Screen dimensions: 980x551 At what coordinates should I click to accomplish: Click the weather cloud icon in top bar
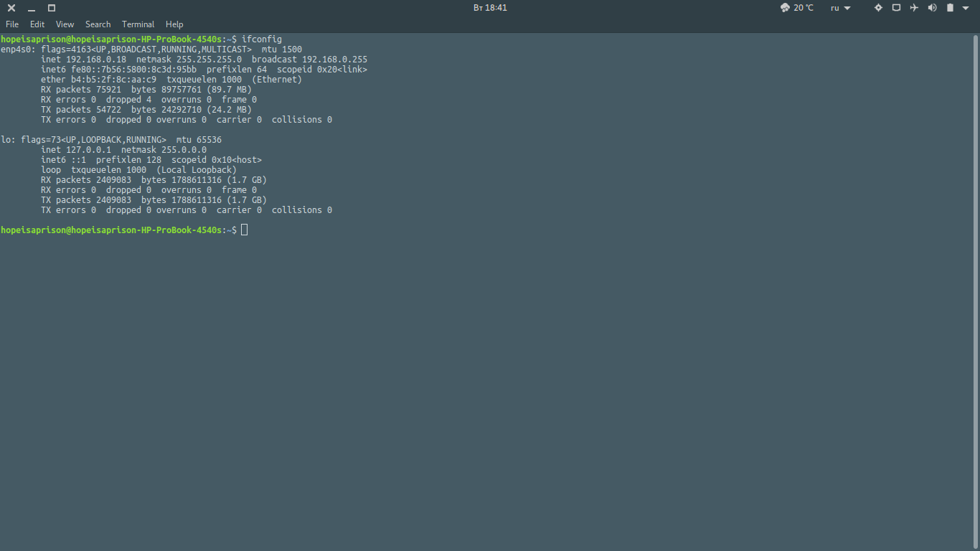click(785, 8)
